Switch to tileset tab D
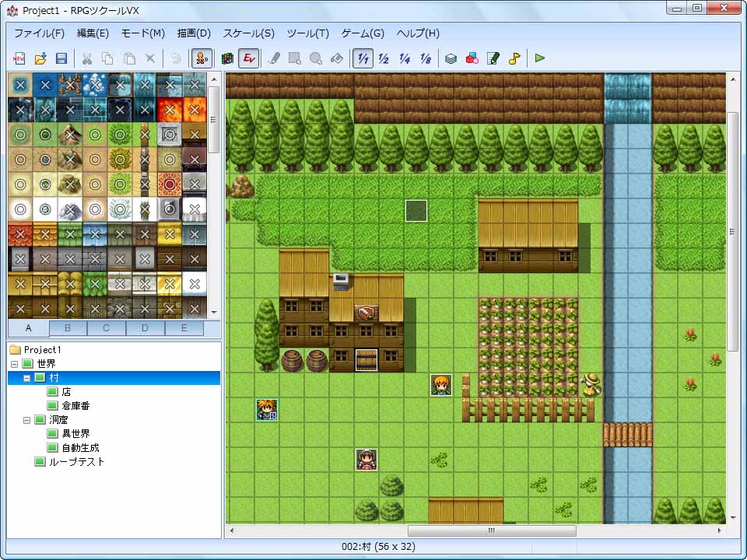747x560 pixels. (x=145, y=328)
